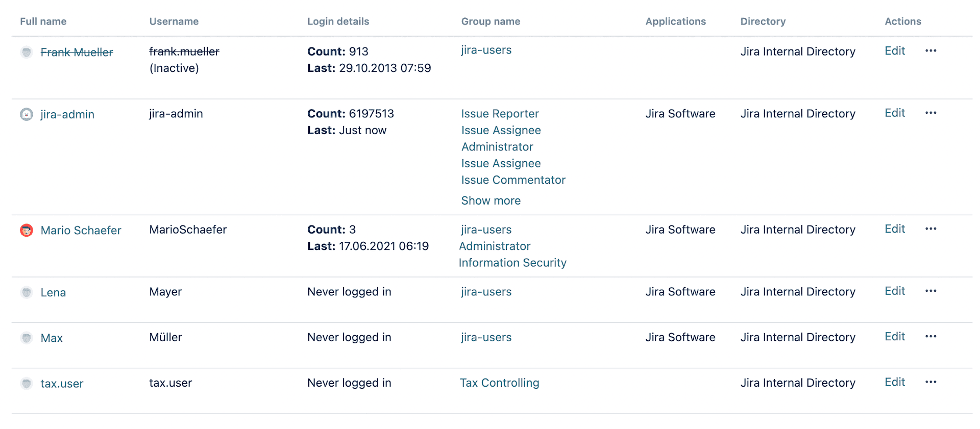980x429 pixels.
Task: Open Lena's user profile link
Action: tap(53, 292)
